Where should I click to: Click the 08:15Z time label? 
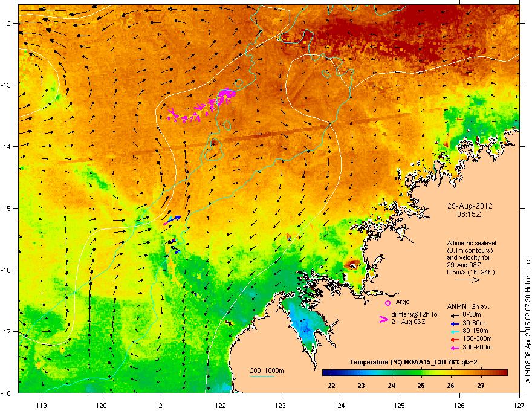[469, 215]
